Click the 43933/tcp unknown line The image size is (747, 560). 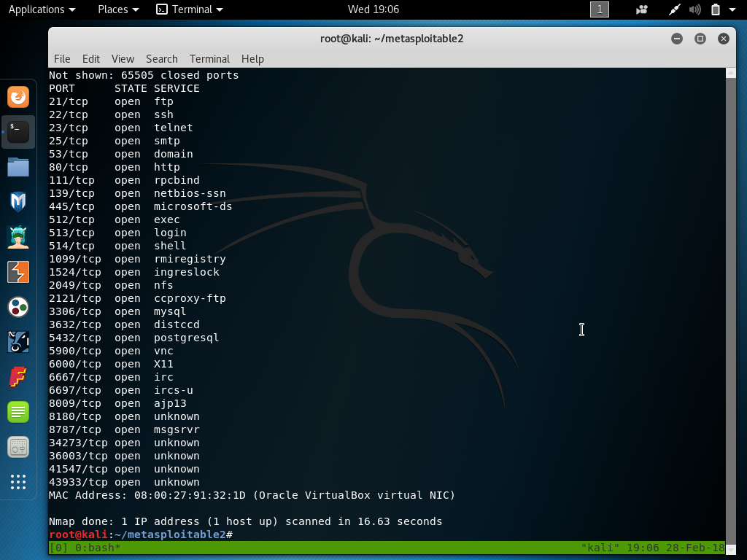click(x=124, y=482)
